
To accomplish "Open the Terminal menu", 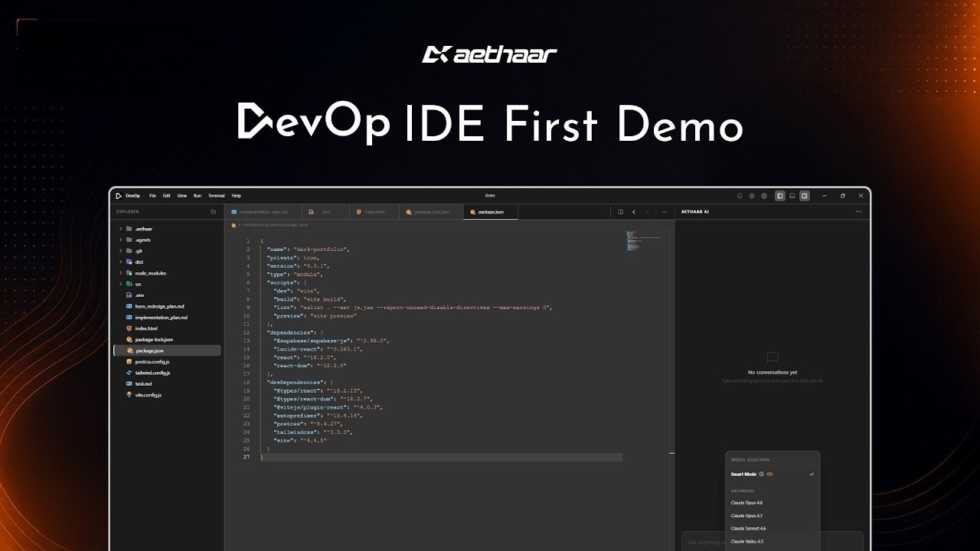I will point(217,196).
